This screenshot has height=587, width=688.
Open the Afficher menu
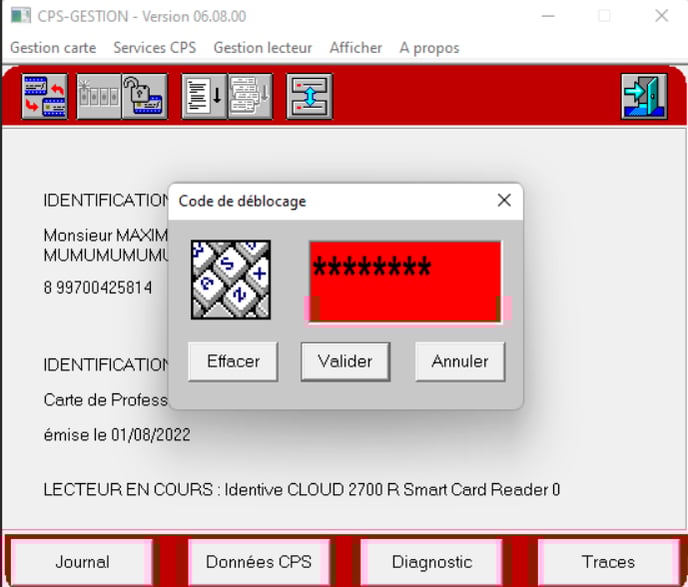click(x=356, y=47)
